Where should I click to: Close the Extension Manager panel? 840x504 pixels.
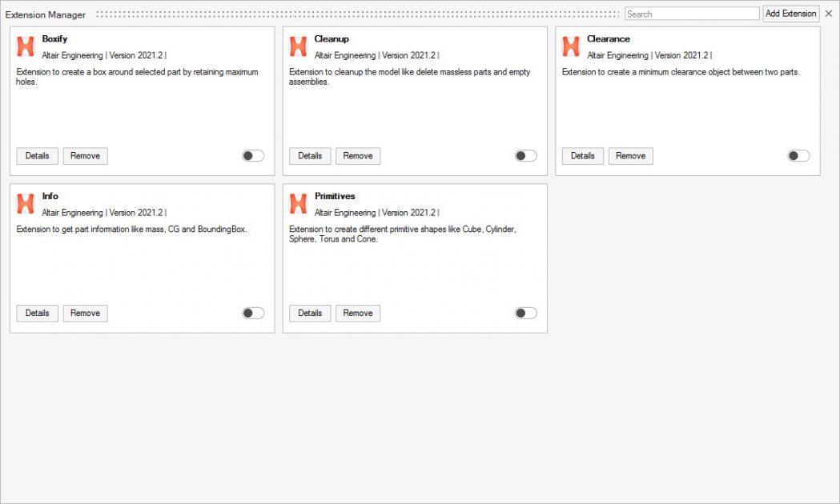[x=829, y=14]
